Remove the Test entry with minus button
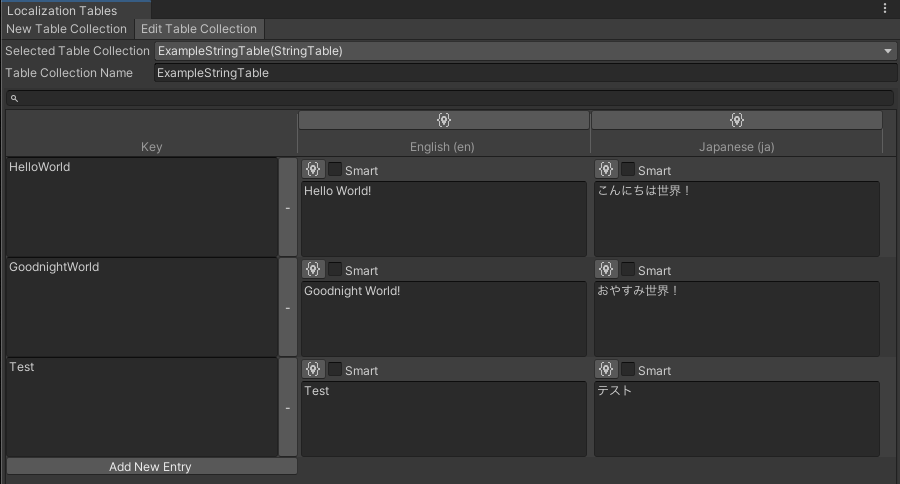900x484 pixels. coord(288,408)
